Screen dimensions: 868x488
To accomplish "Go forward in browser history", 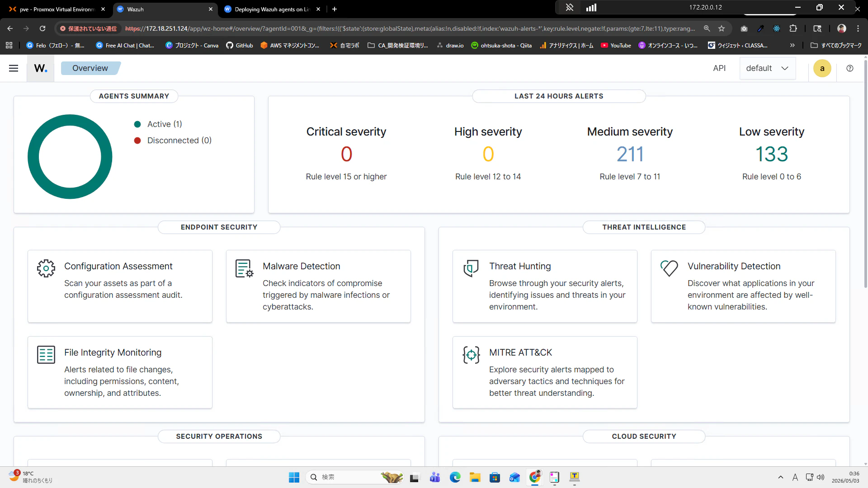I will (26, 28).
